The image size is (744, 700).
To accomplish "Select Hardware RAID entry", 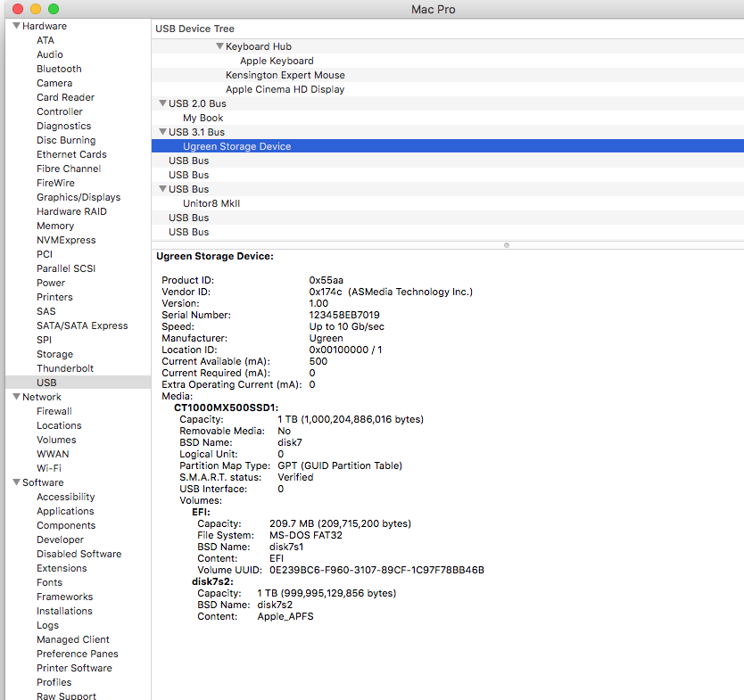I will tap(71, 211).
